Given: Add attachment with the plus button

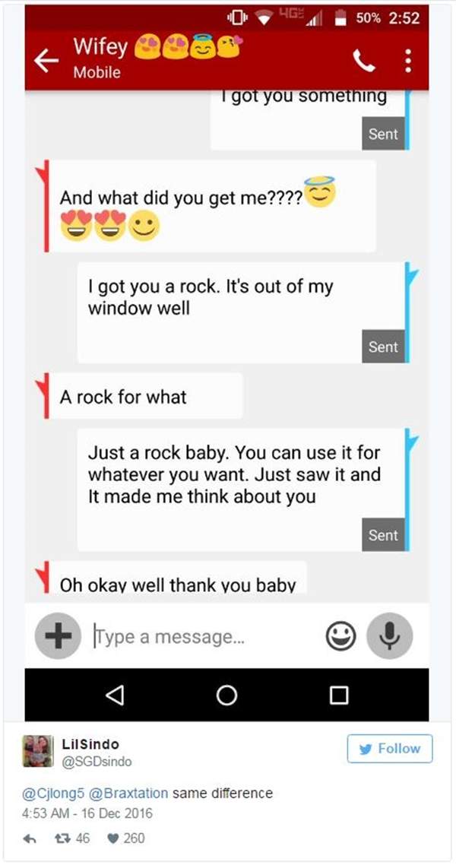Looking at the screenshot, I should (x=58, y=635).
